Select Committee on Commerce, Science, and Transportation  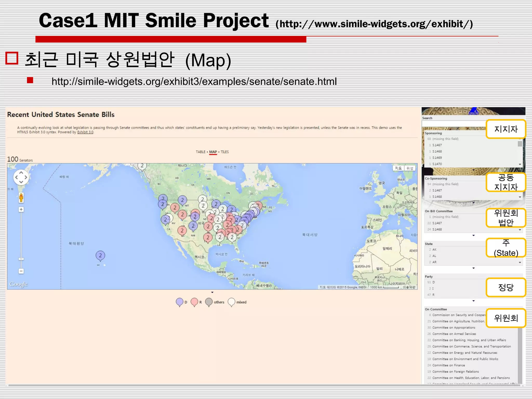click(471, 346)
